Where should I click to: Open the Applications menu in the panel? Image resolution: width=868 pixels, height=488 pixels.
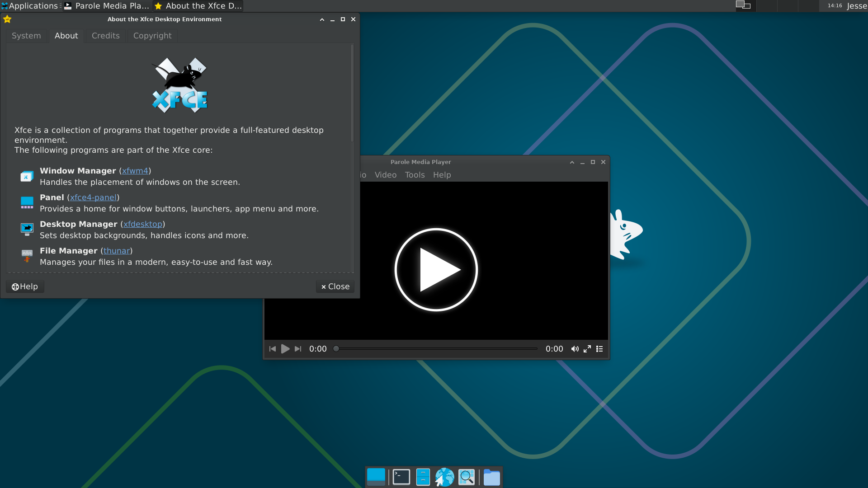click(x=31, y=6)
